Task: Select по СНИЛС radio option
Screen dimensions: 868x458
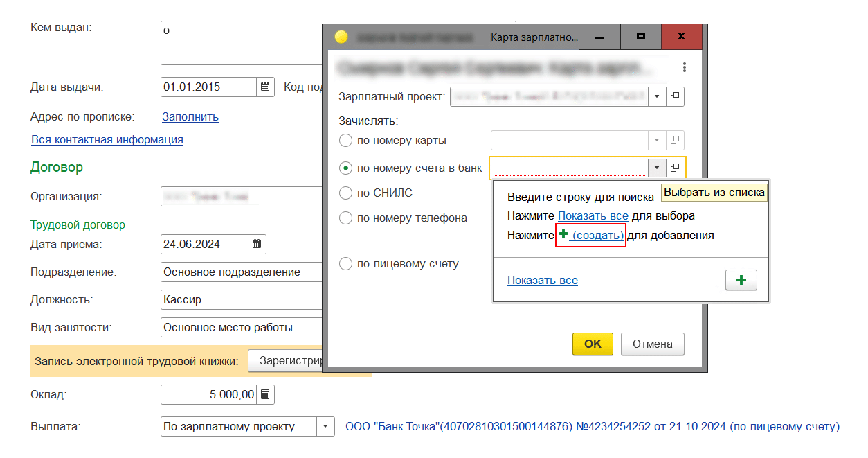Action: 346,193
